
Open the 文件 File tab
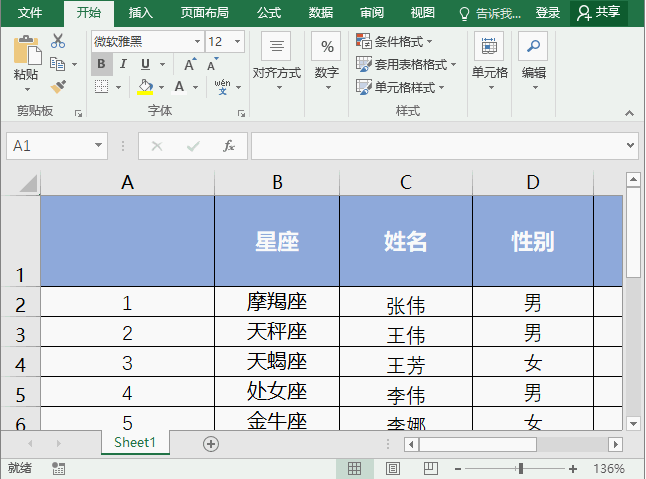coord(30,13)
